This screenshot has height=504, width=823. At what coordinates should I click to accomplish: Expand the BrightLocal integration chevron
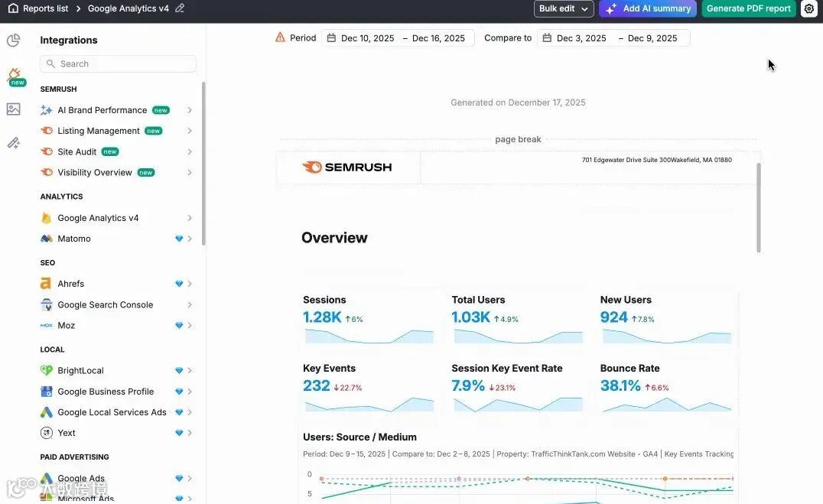(190, 370)
